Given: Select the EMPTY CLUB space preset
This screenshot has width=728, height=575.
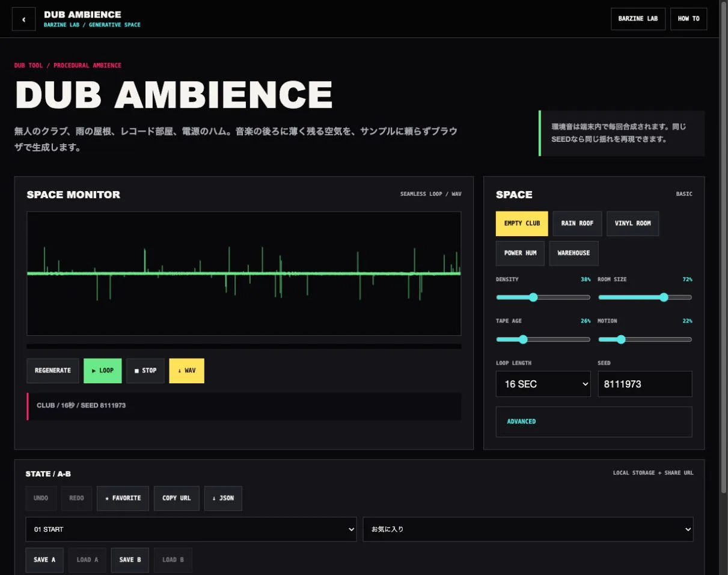Looking at the screenshot, I should pos(522,224).
